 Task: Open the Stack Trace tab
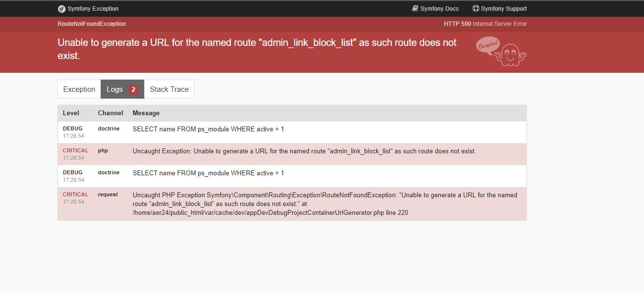169,89
